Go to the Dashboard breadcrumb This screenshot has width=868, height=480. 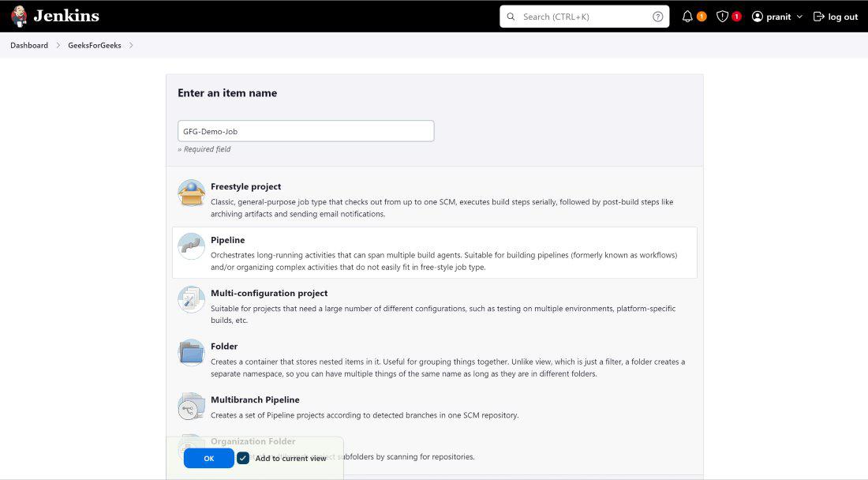pyautogui.click(x=29, y=46)
